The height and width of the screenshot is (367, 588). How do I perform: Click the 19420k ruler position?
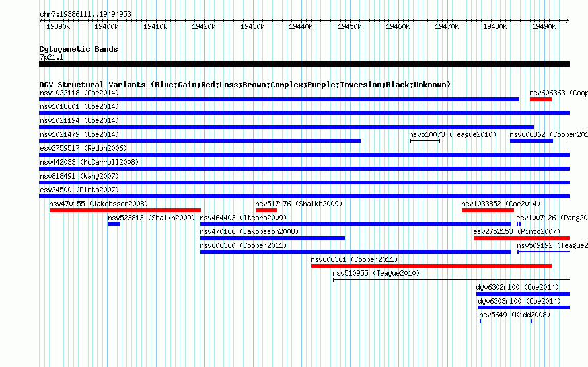coord(203,26)
